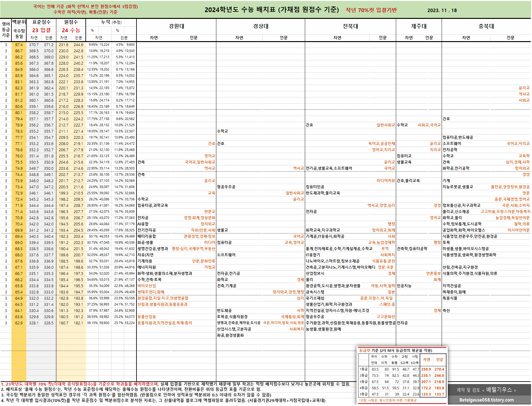The height and width of the screenshot is (406, 532).
Task: Select the 24 수능 header cell
Action: pyautogui.click(x=71, y=30)
